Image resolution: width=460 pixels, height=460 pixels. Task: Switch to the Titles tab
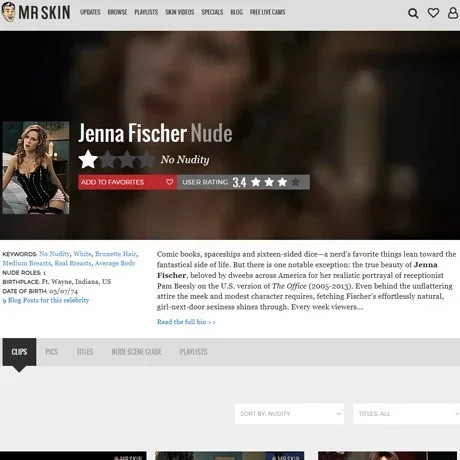85,352
